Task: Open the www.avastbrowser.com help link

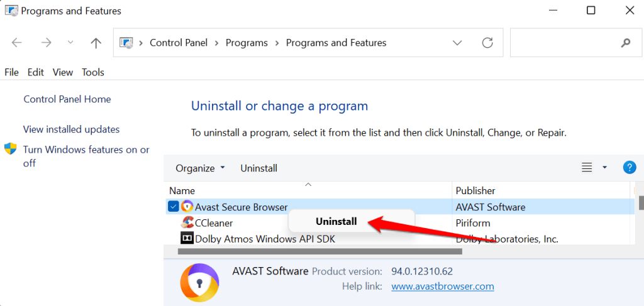Action: 442,287
